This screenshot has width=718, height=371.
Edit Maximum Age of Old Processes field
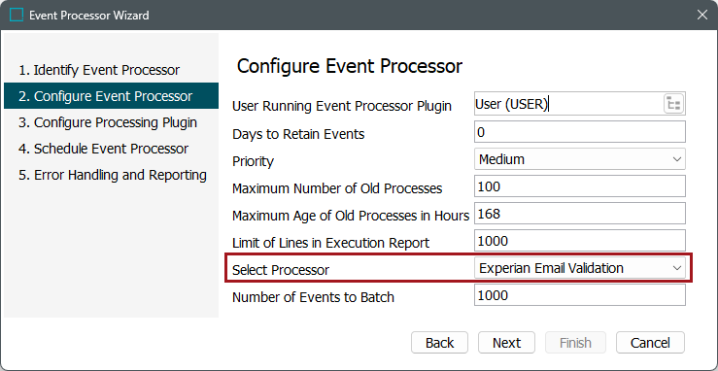tap(580, 213)
